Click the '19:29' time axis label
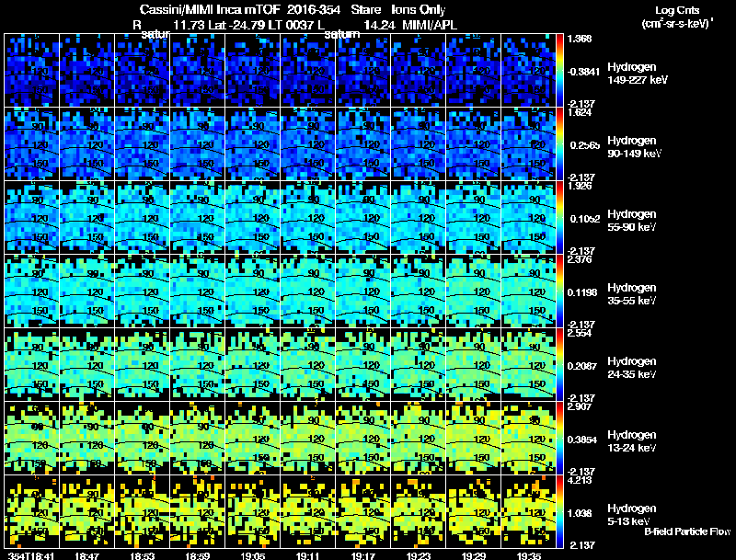This screenshot has width=736, height=560. (474, 555)
